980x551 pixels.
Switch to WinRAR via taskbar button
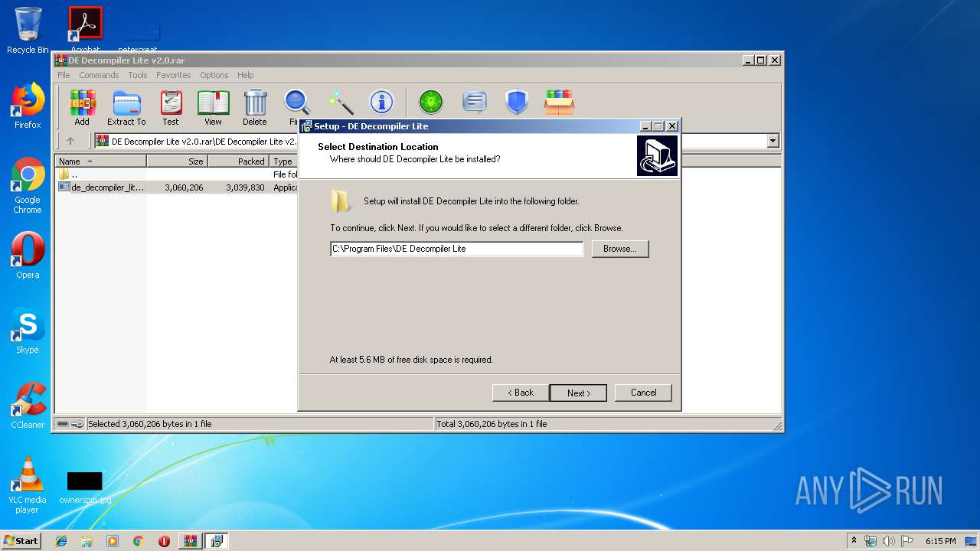pyautogui.click(x=190, y=541)
